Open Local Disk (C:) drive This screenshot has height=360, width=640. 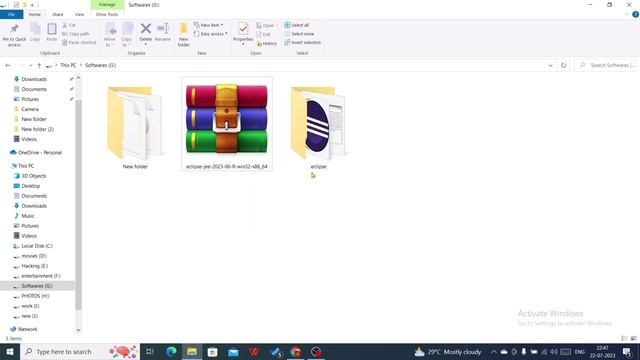[x=37, y=246]
